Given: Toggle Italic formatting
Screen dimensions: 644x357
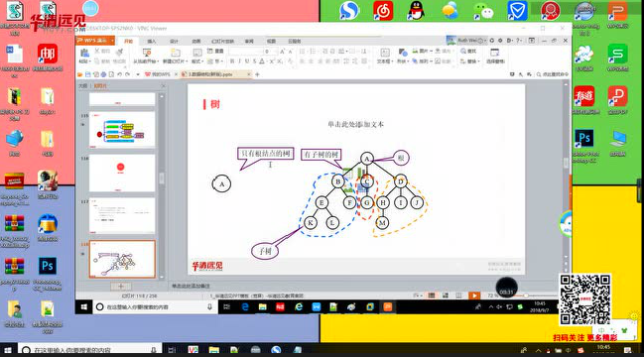Looking at the screenshot, I should click(x=239, y=61).
